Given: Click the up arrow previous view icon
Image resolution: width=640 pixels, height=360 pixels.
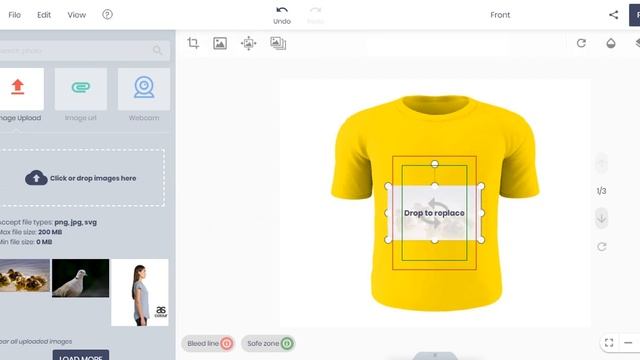Looking at the screenshot, I should click(602, 164).
